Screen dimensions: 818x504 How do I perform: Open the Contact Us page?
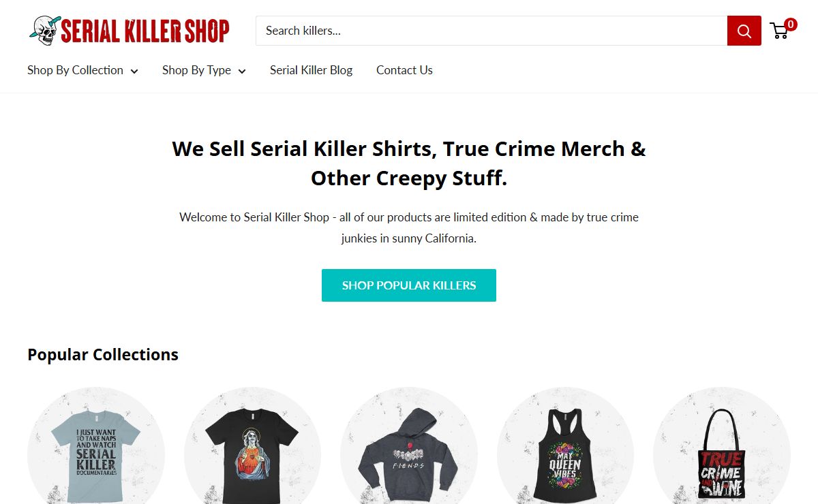pyautogui.click(x=404, y=70)
